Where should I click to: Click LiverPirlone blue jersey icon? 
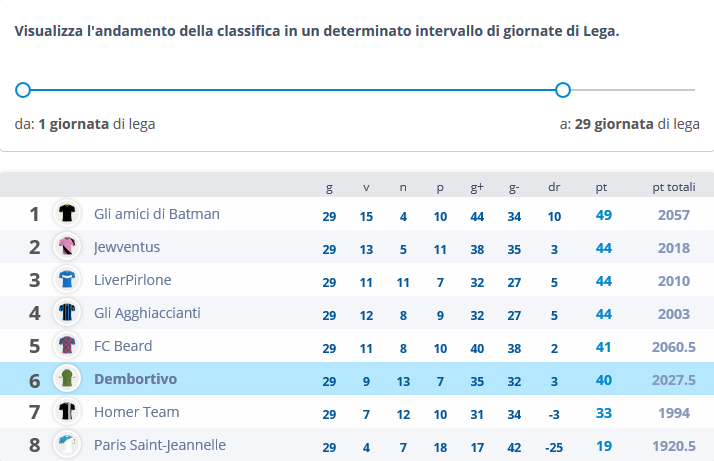coord(67,279)
